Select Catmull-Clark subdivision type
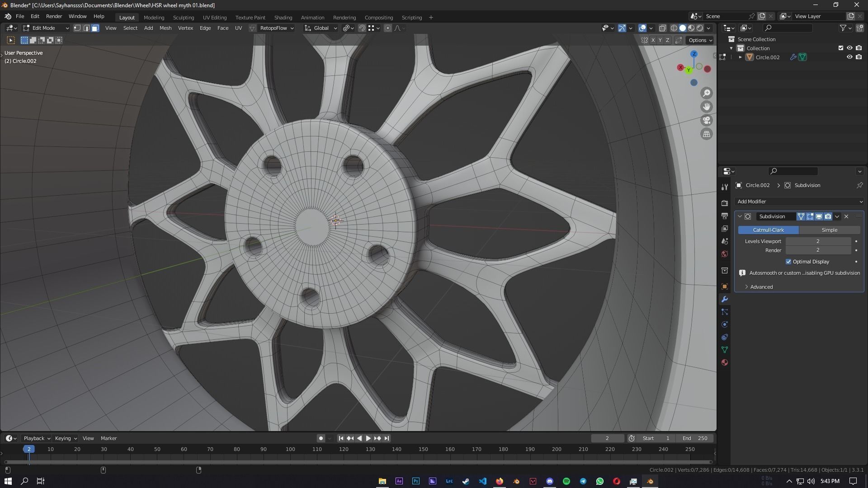 pyautogui.click(x=768, y=230)
